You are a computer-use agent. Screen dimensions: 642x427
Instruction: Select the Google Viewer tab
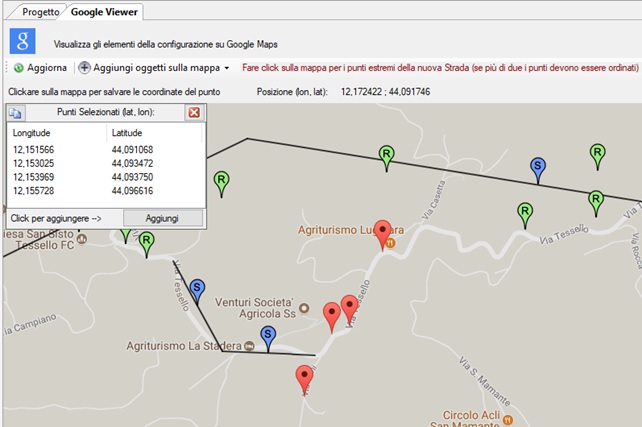[x=104, y=12]
